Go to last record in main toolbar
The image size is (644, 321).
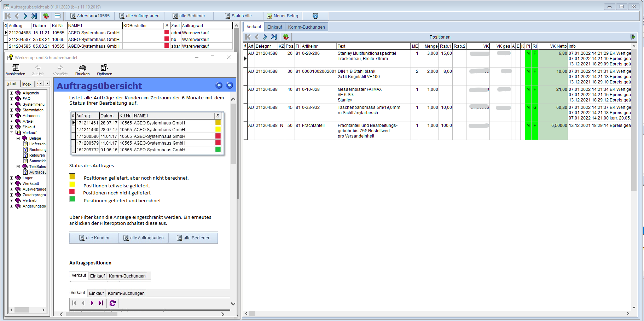34,16
